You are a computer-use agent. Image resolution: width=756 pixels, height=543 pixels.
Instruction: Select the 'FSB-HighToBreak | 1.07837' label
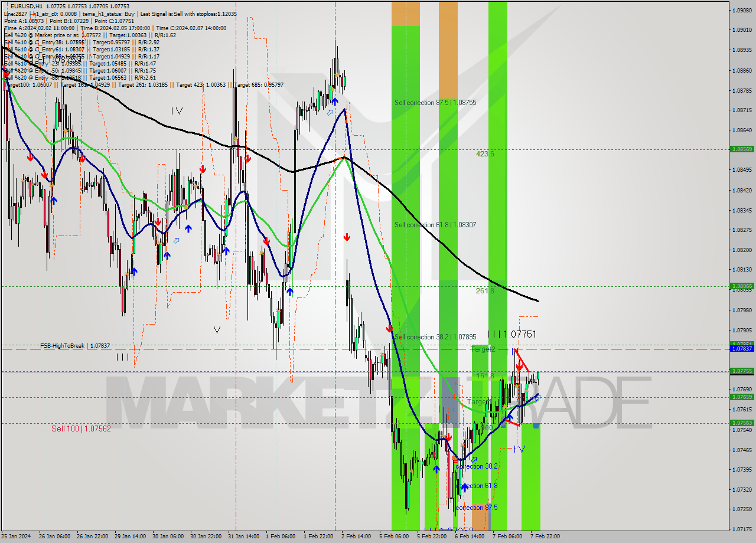click(x=75, y=345)
